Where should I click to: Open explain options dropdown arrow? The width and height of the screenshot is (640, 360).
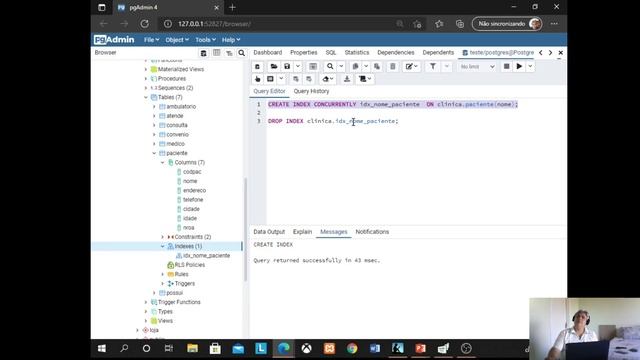coord(281,79)
